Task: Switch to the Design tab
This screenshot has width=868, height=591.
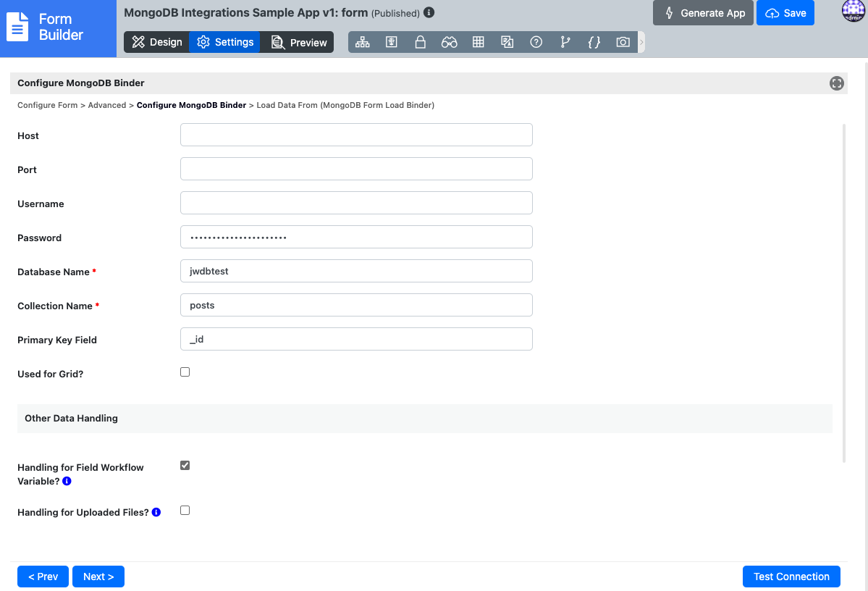Action: pos(156,42)
